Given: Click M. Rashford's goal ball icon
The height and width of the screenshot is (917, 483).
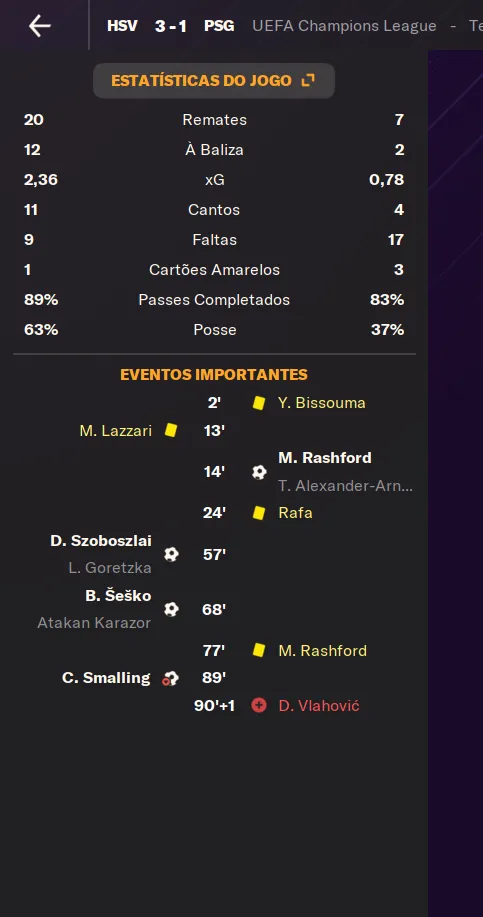Looking at the screenshot, I should click(259, 472).
